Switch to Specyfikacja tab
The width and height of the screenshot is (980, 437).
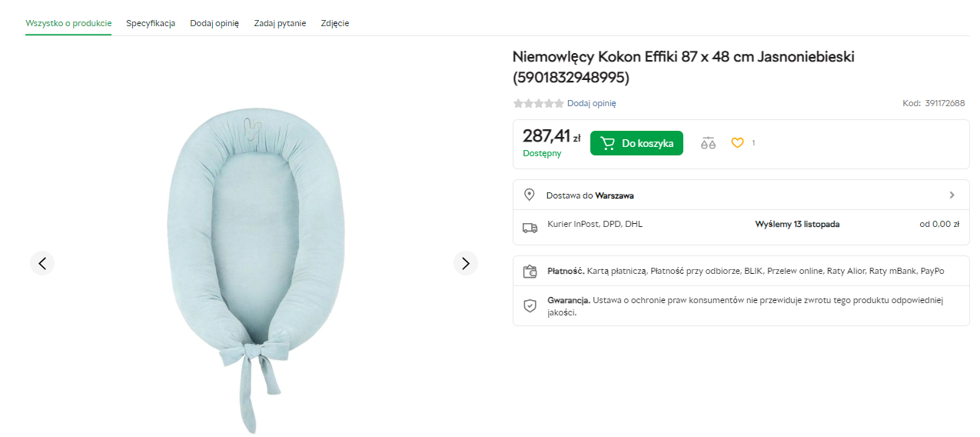[x=151, y=23]
